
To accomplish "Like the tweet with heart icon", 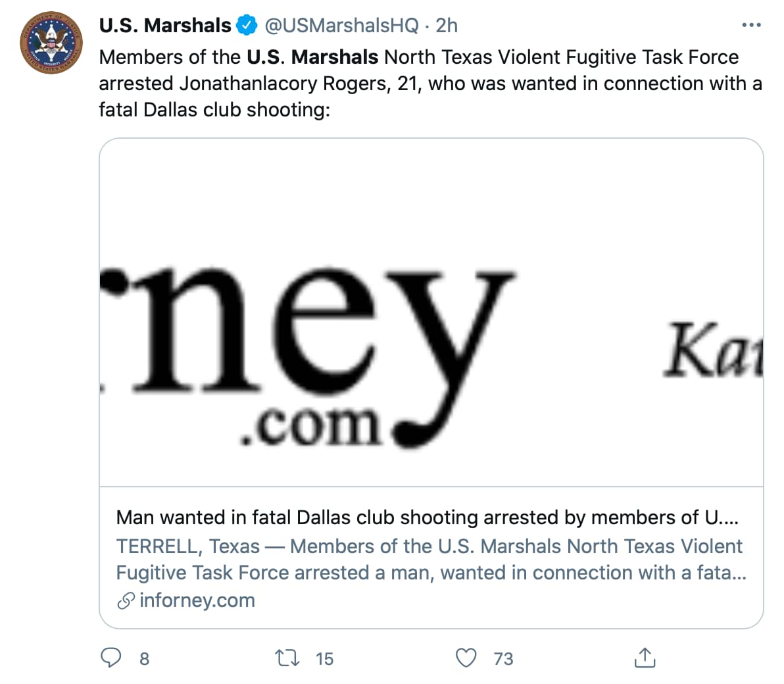I will 466,658.
